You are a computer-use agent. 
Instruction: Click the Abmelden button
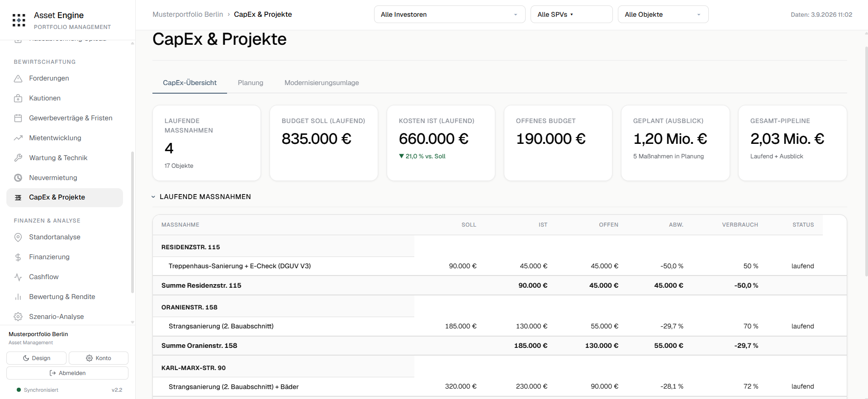point(67,373)
